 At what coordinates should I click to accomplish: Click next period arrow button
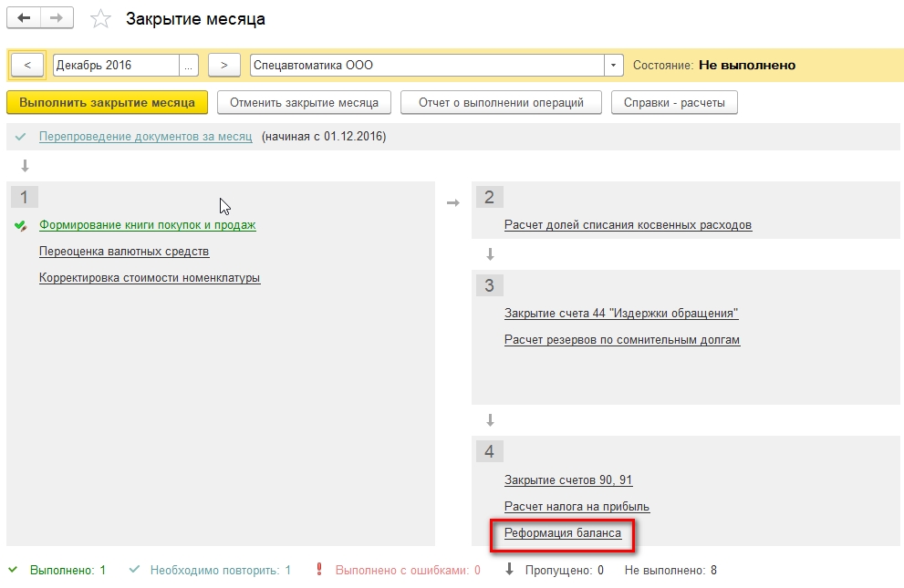click(x=223, y=64)
